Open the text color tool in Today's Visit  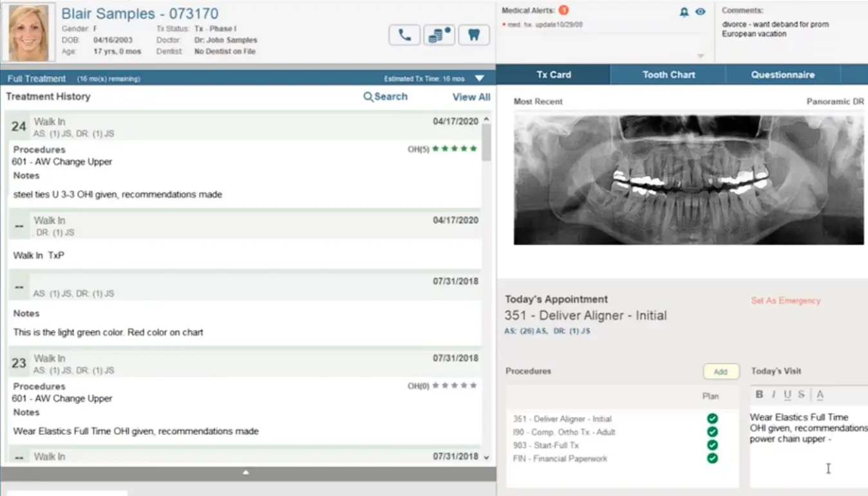click(820, 394)
